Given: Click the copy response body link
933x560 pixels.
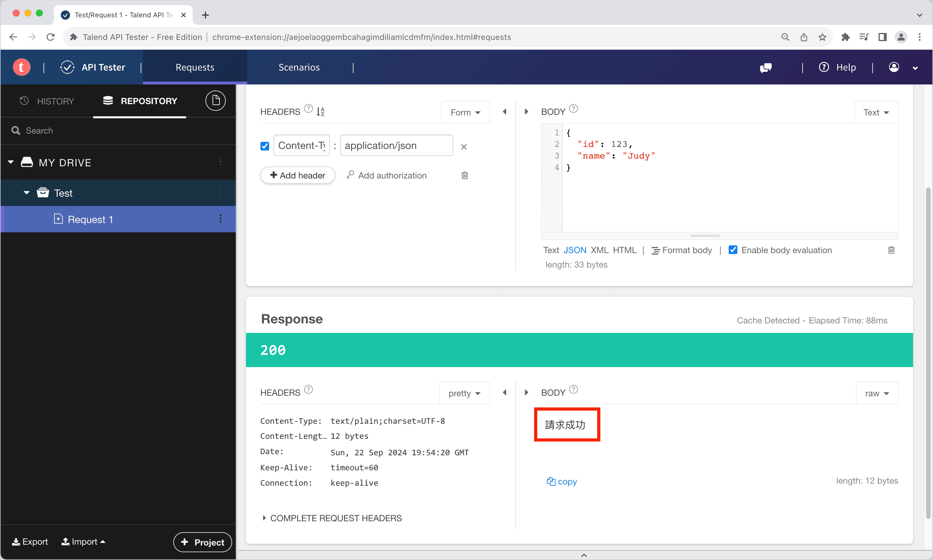Looking at the screenshot, I should pos(562,482).
